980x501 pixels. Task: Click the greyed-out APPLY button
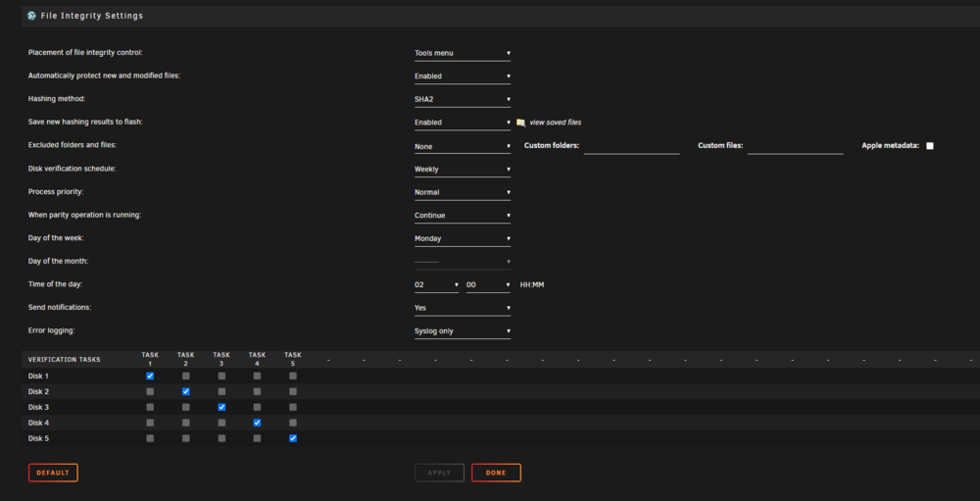point(439,473)
